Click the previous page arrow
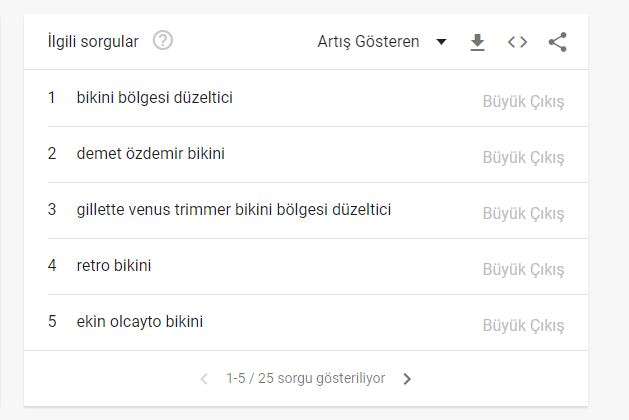The height and width of the screenshot is (420, 629). 204,379
